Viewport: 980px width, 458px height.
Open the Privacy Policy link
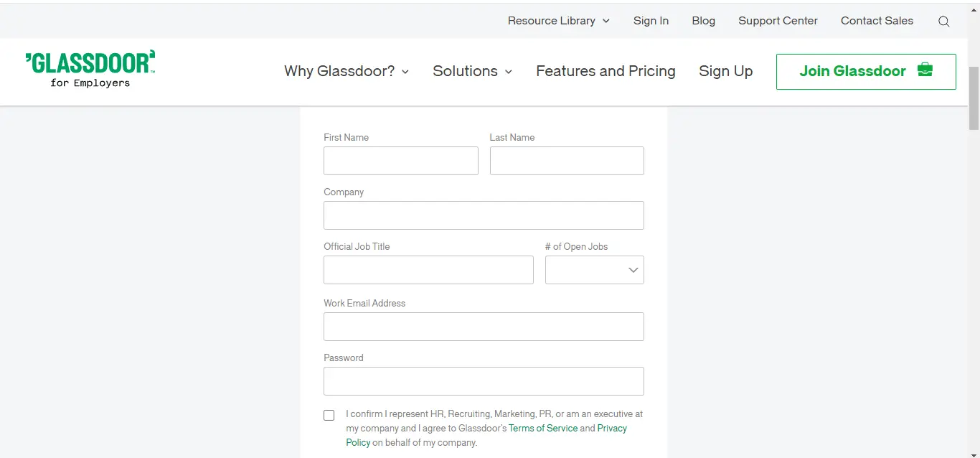point(612,428)
